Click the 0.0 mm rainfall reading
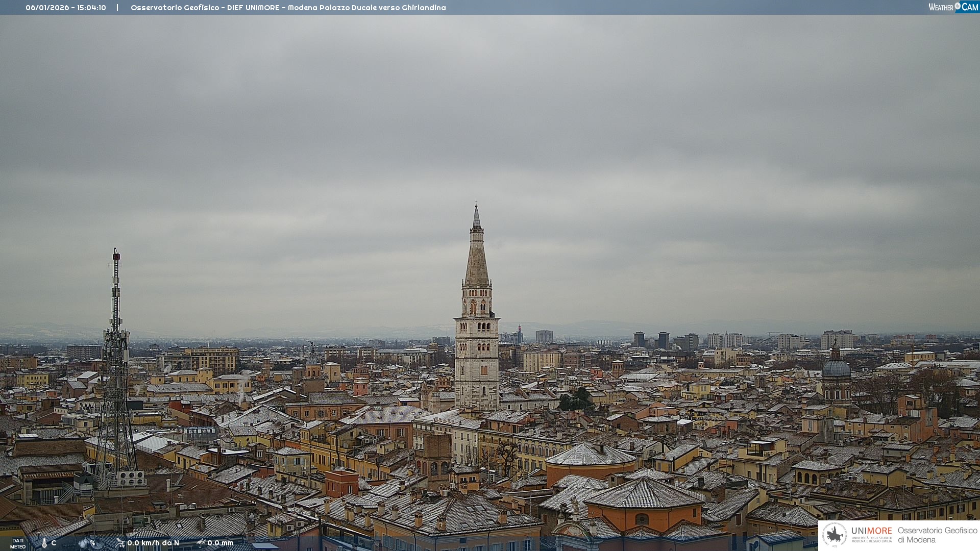Viewport: 980px width, 551px height. tap(220, 543)
